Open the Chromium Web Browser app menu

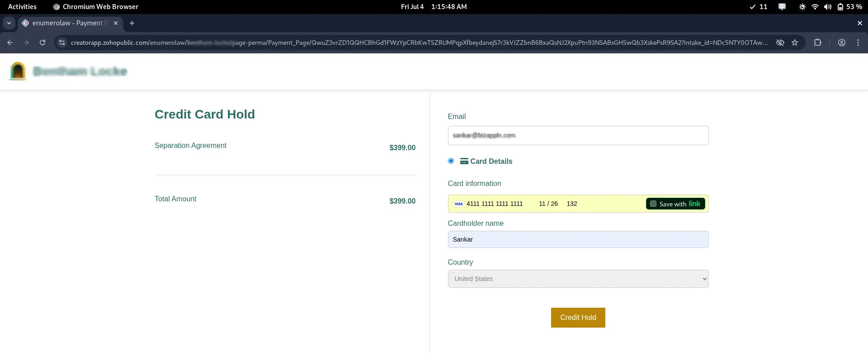pos(96,7)
